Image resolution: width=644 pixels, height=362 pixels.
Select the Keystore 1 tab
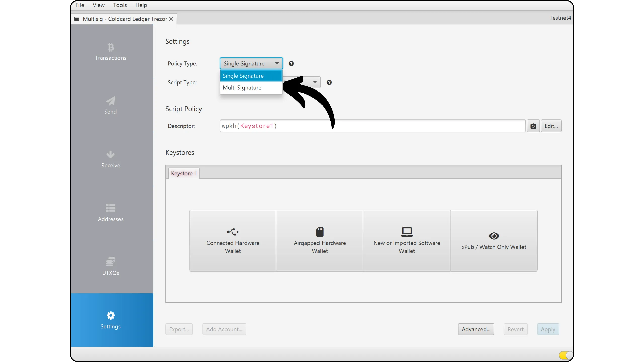184,173
